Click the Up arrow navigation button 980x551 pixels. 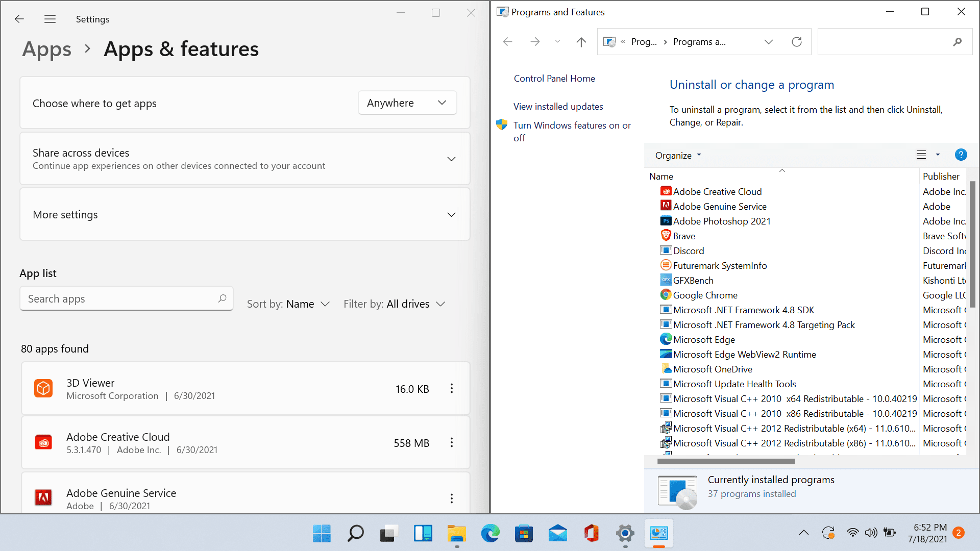point(581,42)
